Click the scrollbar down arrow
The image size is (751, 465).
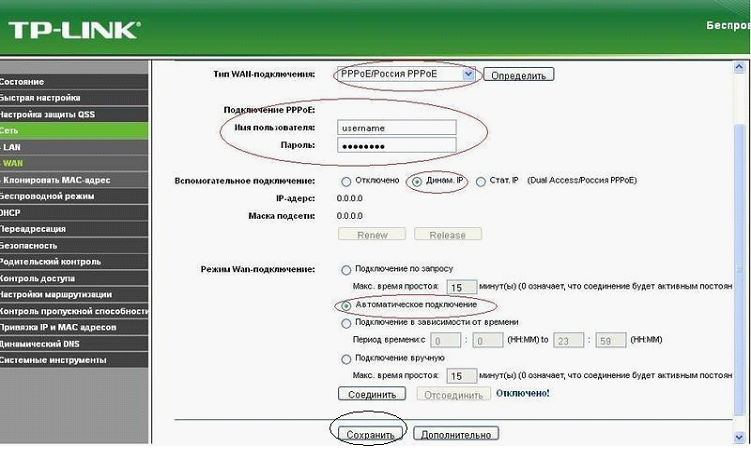(x=739, y=437)
